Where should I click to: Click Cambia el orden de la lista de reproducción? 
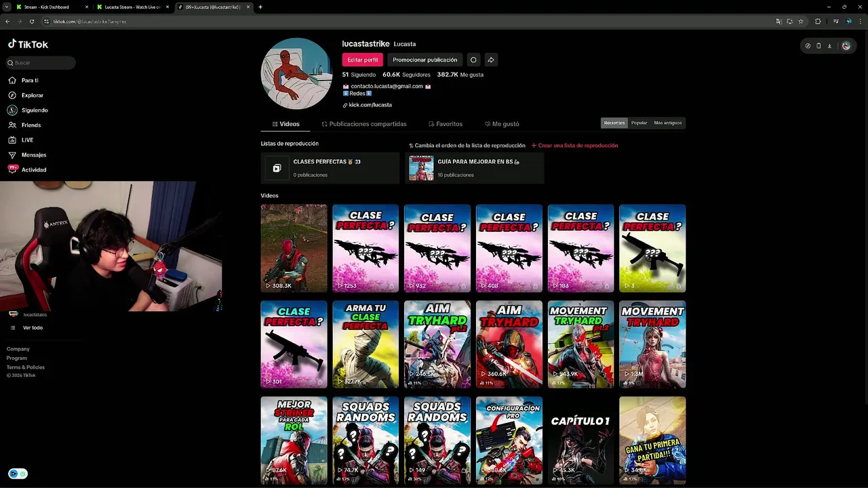(x=467, y=145)
